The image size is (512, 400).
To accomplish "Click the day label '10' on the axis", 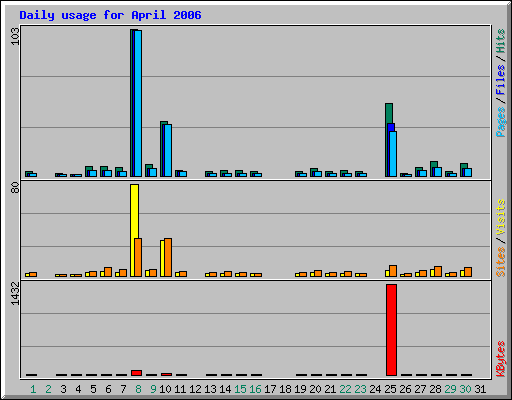I will (165, 389).
